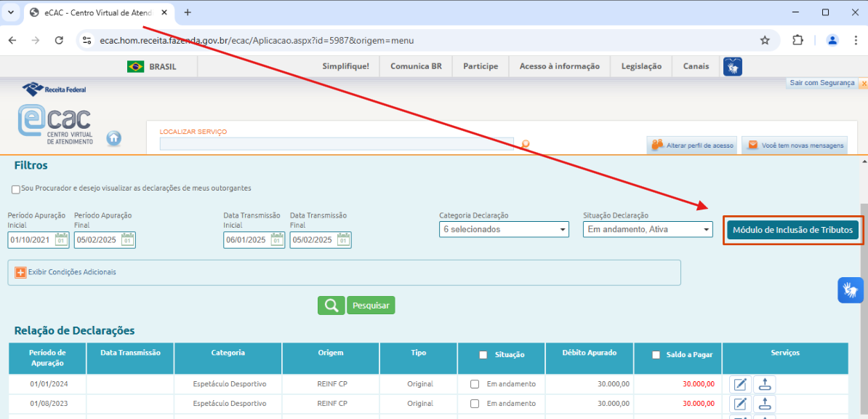This screenshot has height=419, width=868.
Task: Select the eCAC Centro Virtual browser tab
Action: click(100, 12)
